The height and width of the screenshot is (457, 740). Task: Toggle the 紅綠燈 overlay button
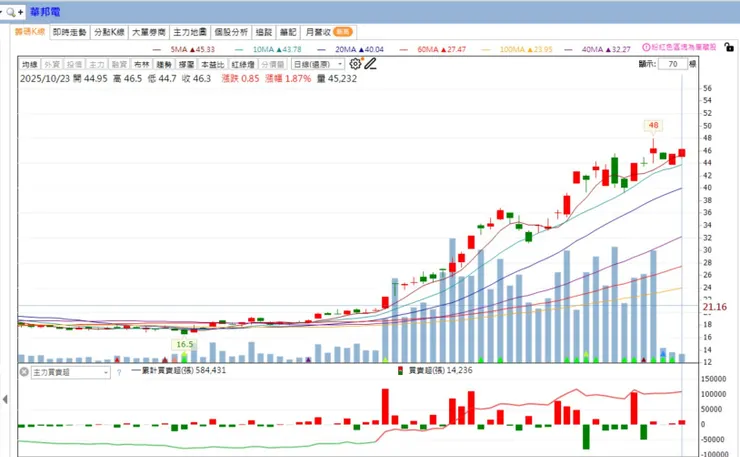tap(243, 64)
